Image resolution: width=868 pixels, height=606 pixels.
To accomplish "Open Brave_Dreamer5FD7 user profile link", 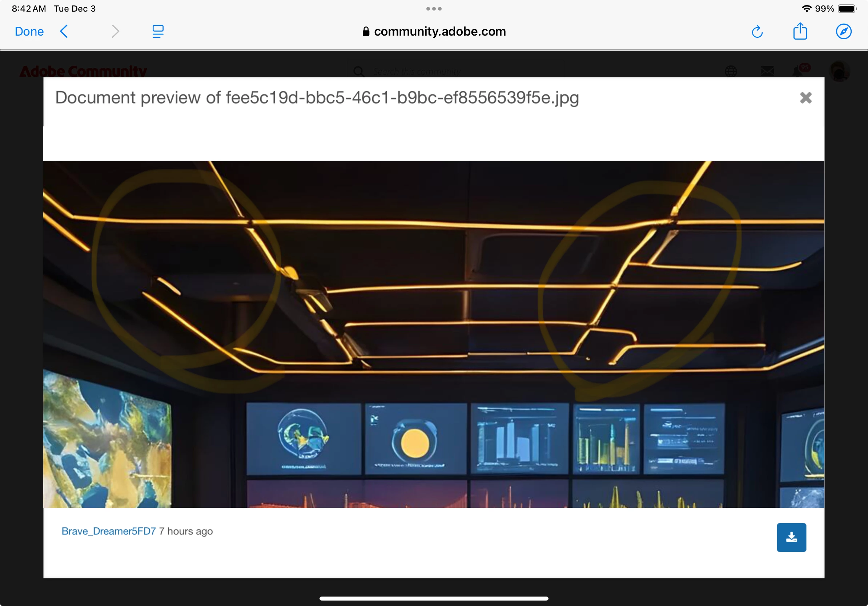I will pos(108,531).
